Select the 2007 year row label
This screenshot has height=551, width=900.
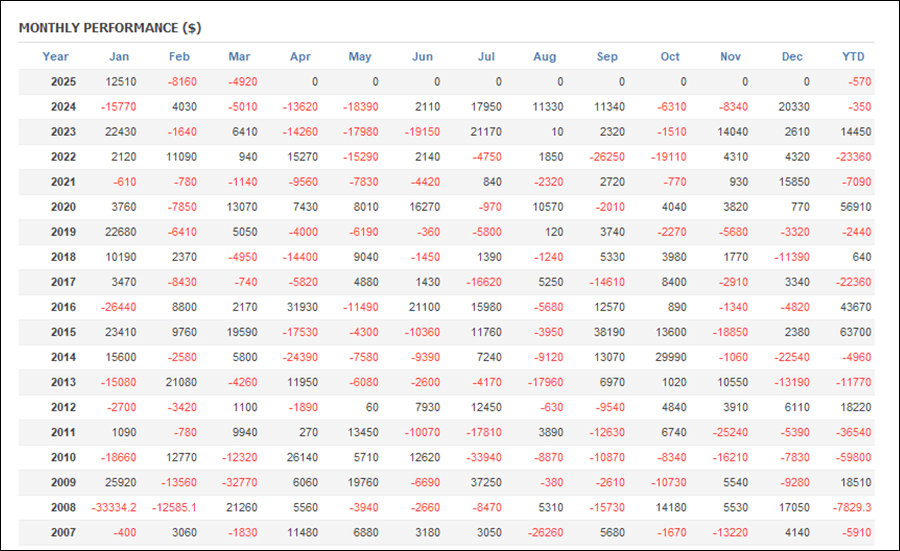[x=63, y=532]
